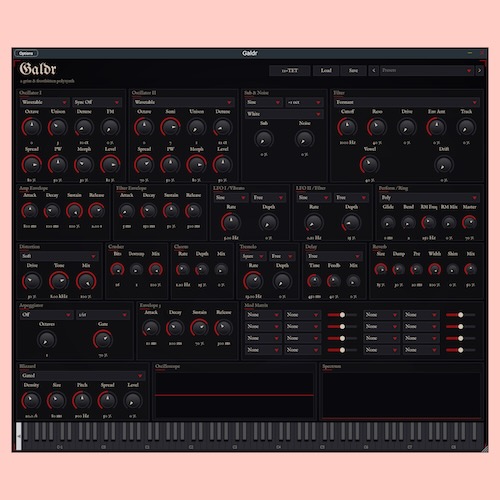Click the Tremolo Rate knob
The width and height of the screenshot is (500, 500).
(253, 281)
